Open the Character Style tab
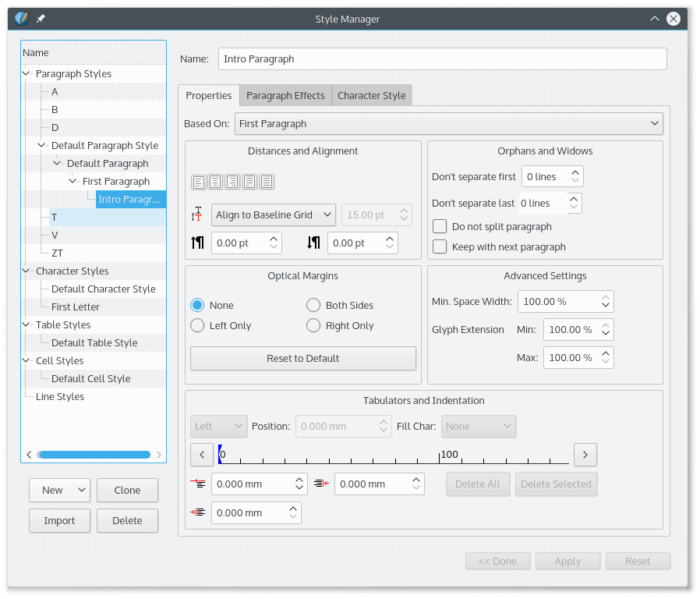 [372, 95]
